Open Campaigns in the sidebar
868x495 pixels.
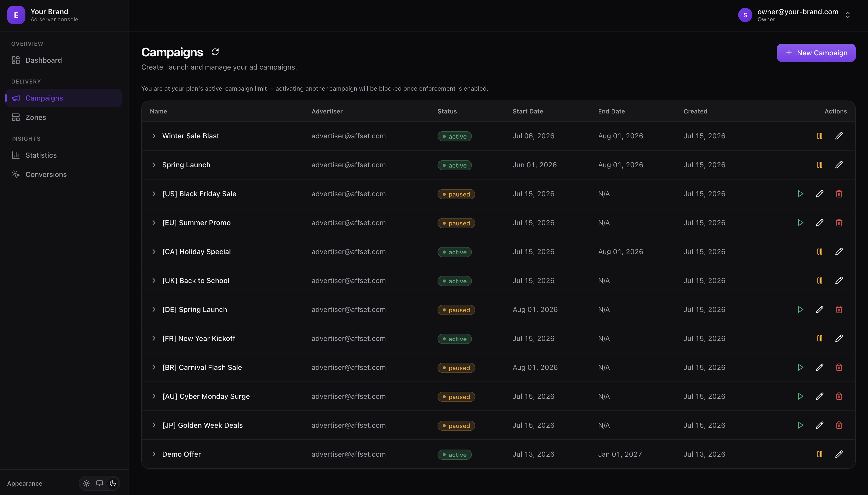64,98
